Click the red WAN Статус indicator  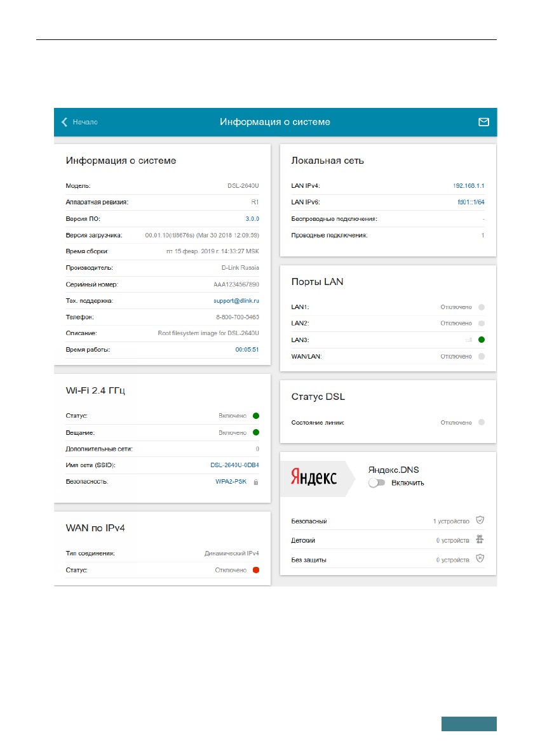255,570
